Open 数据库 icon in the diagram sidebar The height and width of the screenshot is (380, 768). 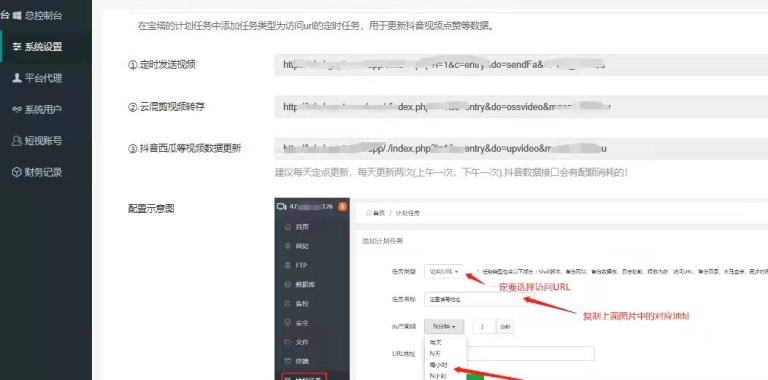pos(288,284)
